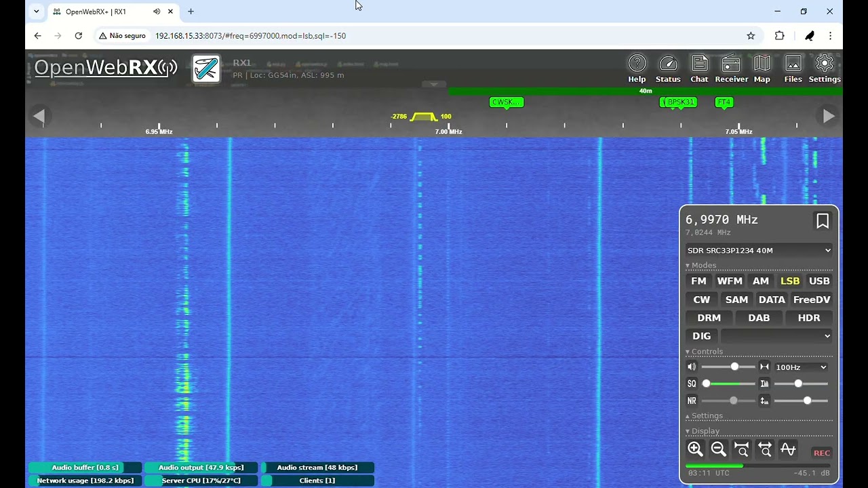Reload the page in the browser
The height and width of the screenshot is (488, 868).
[79, 36]
